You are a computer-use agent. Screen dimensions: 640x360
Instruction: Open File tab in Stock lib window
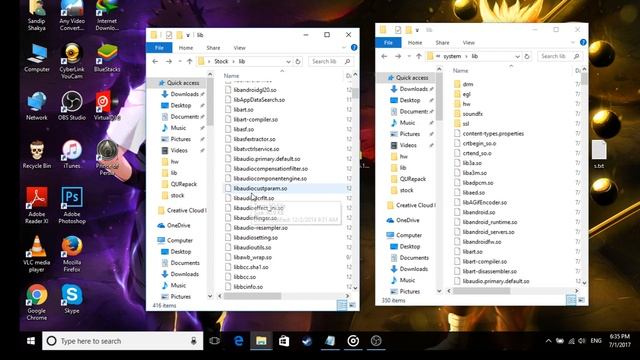[159, 48]
